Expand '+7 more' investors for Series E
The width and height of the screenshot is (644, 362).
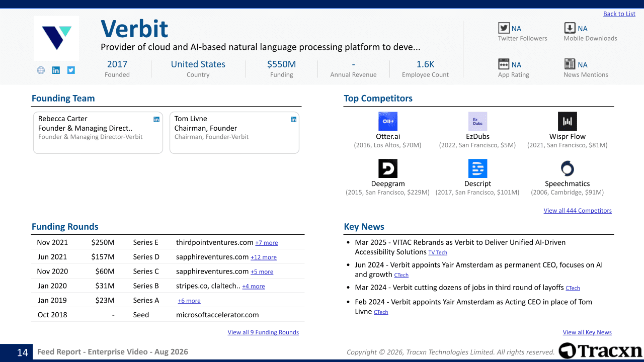(267, 243)
